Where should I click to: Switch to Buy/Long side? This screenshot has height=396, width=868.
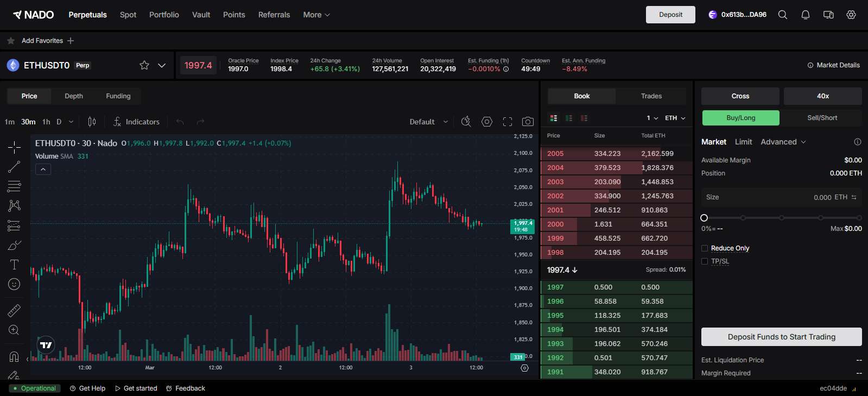pos(741,118)
